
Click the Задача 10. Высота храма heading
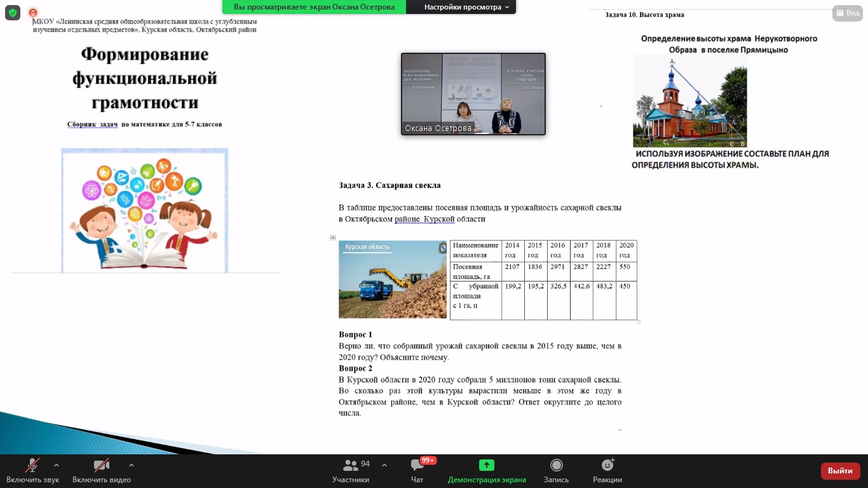[x=645, y=14]
